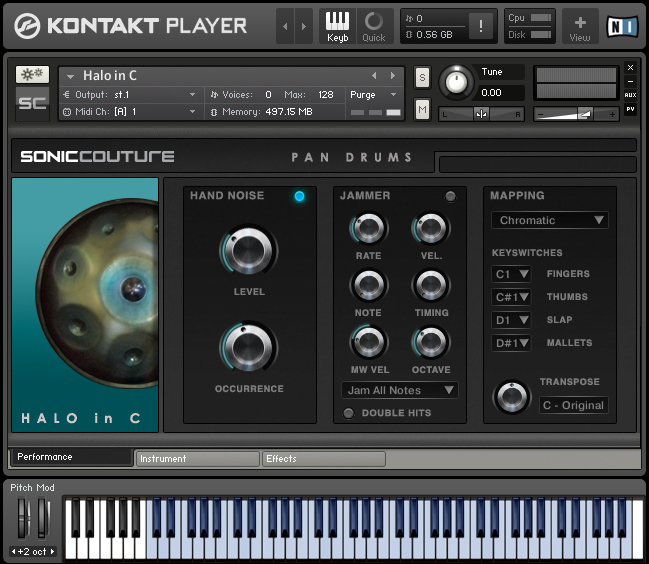Remove instrument with the X icon
The height and width of the screenshot is (564, 649).
pyautogui.click(x=630, y=67)
